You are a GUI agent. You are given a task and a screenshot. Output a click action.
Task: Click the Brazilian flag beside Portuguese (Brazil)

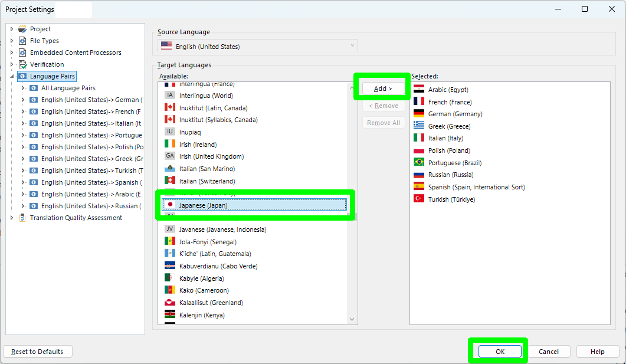(x=420, y=162)
